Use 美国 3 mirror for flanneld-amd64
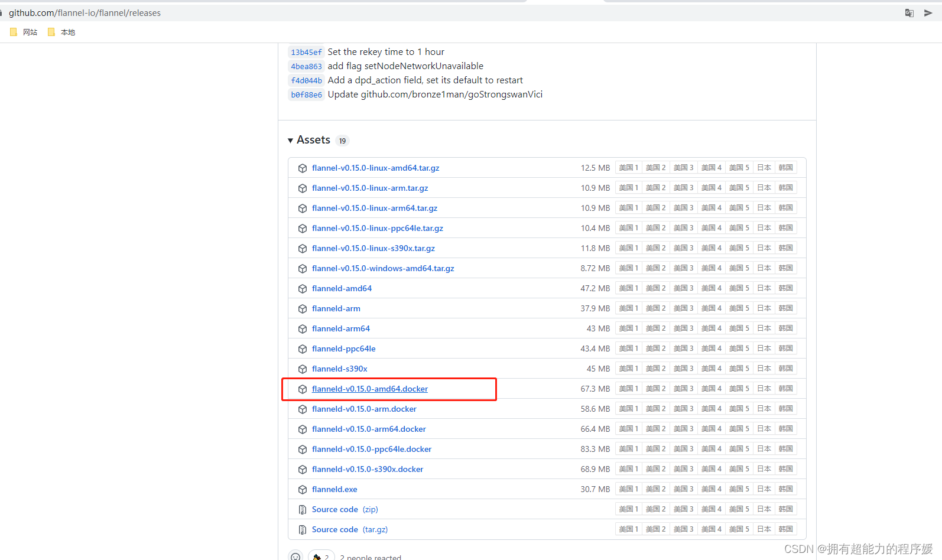Viewport: 942px width, 560px height. (x=684, y=288)
